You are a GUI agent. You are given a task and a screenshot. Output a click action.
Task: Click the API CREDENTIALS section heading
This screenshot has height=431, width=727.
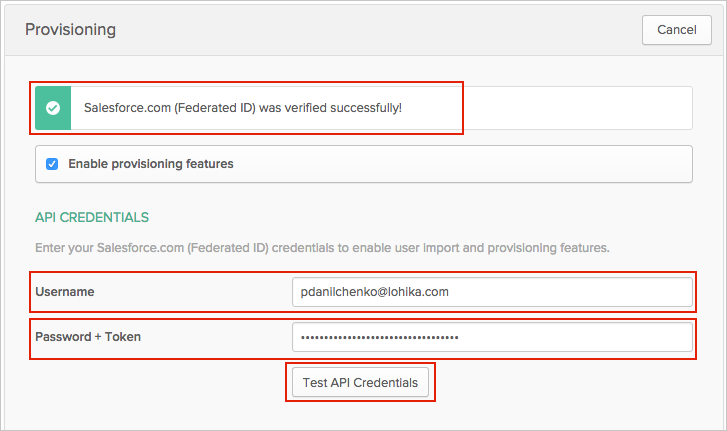pyautogui.click(x=92, y=217)
